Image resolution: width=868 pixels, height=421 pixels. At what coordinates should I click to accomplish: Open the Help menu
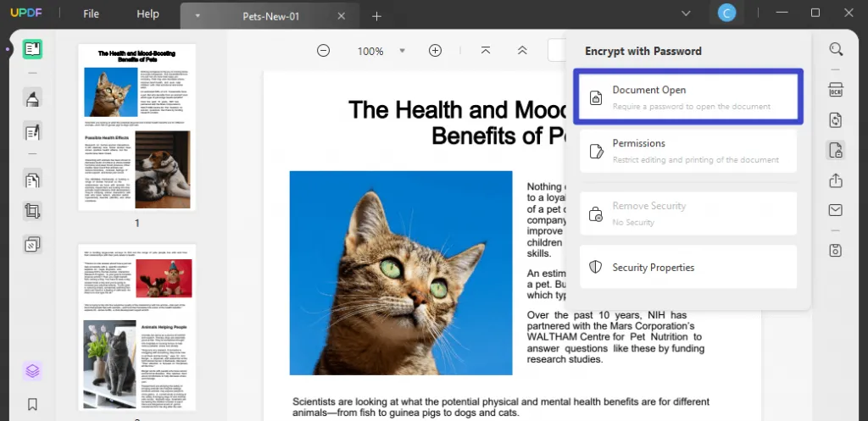click(x=147, y=14)
